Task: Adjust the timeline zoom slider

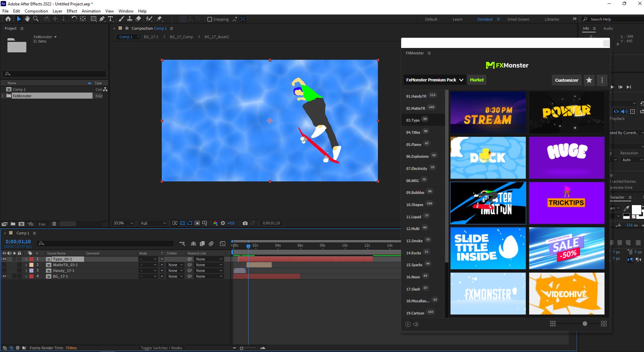Action: click(x=241, y=348)
